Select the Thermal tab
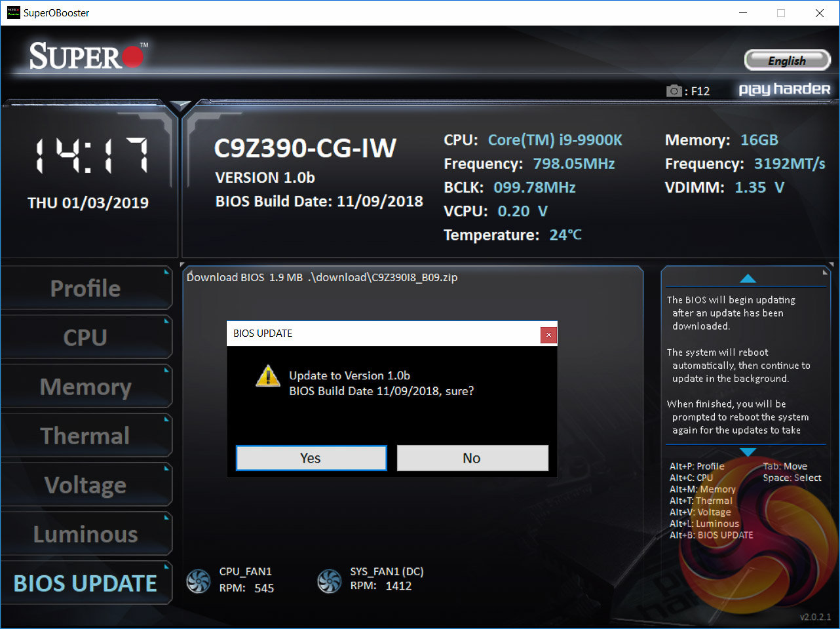 [x=86, y=436]
